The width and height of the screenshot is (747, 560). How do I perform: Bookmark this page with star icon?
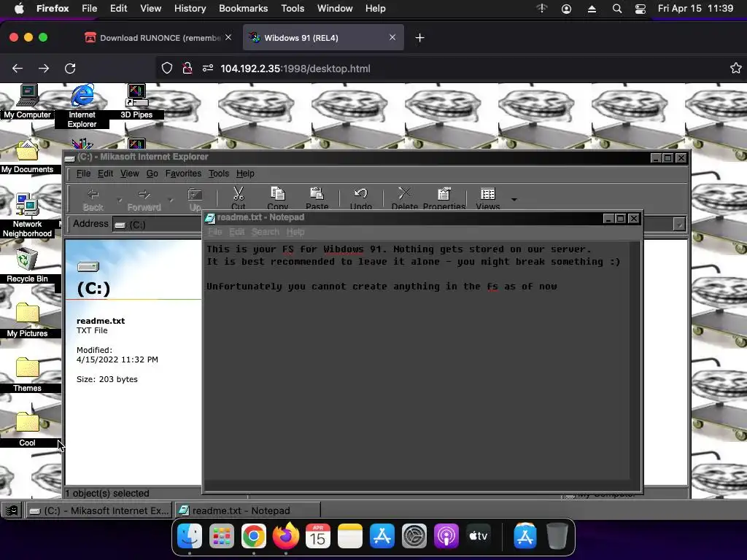pyautogui.click(x=735, y=68)
